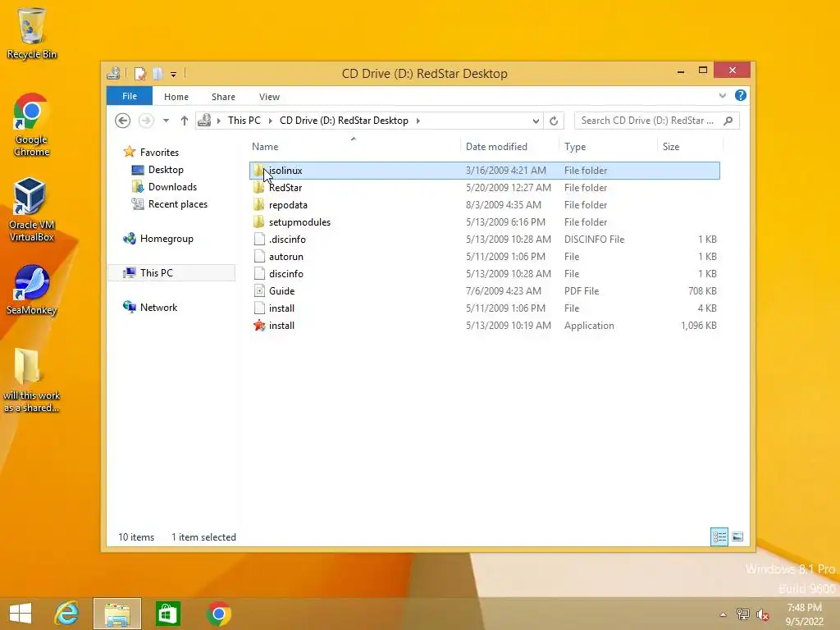Image resolution: width=840 pixels, height=630 pixels.
Task: Open the File menu tab
Action: click(129, 96)
